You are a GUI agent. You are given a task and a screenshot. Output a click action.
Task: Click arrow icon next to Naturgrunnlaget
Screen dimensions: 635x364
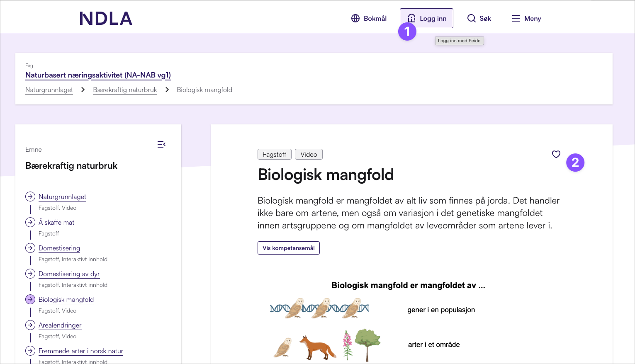(30, 197)
